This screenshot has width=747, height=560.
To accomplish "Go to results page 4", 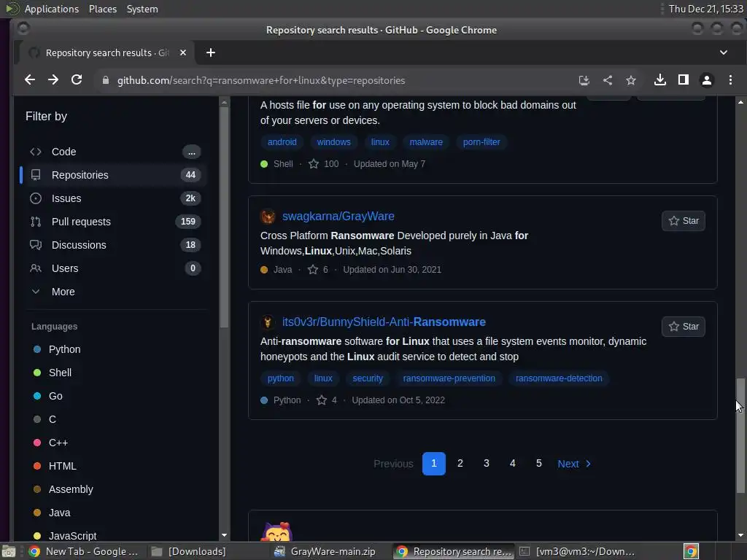I will [512, 463].
